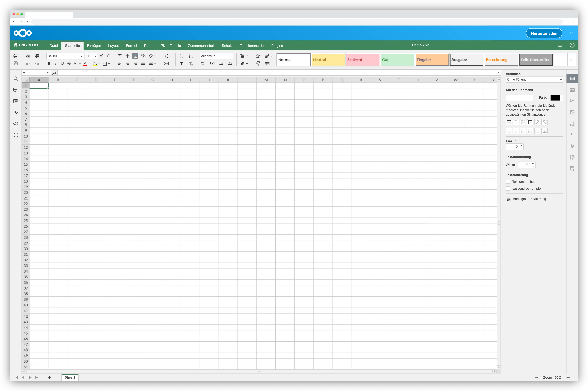588x391 pixels.
Task: Open Allgemein number format dropdown
Action: click(x=231, y=56)
